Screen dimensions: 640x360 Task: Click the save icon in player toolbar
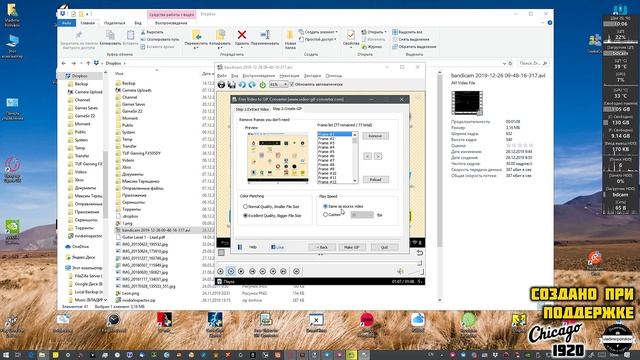[231, 84]
